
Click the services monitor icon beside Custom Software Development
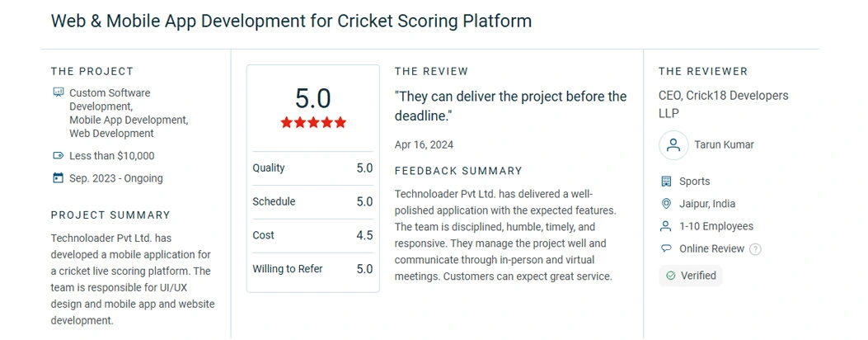tap(59, 92)
